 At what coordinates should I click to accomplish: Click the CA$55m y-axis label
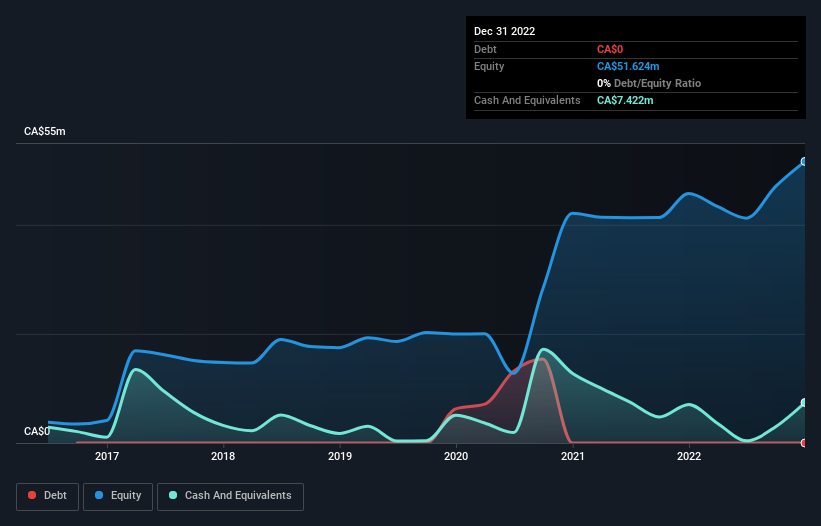click(x=45, y=131)
